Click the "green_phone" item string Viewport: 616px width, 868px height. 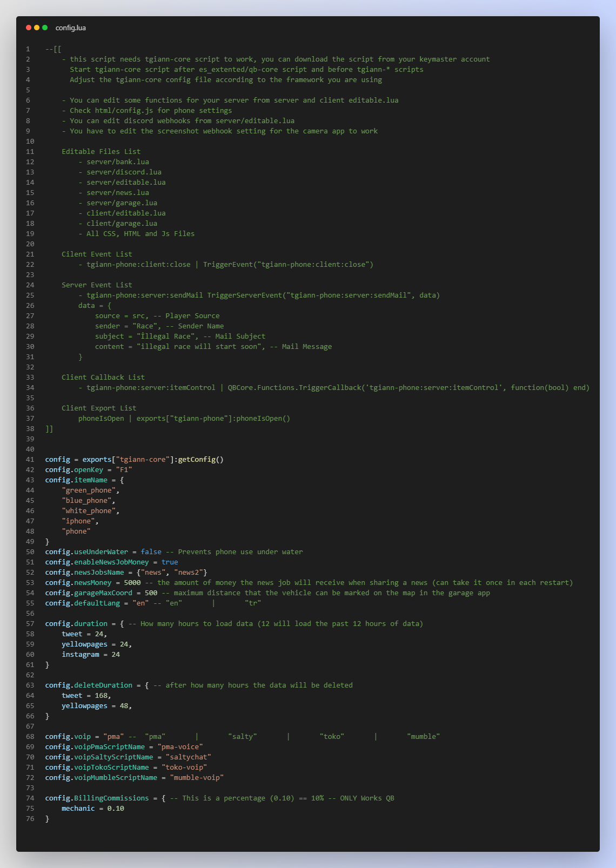coord(89,490)
